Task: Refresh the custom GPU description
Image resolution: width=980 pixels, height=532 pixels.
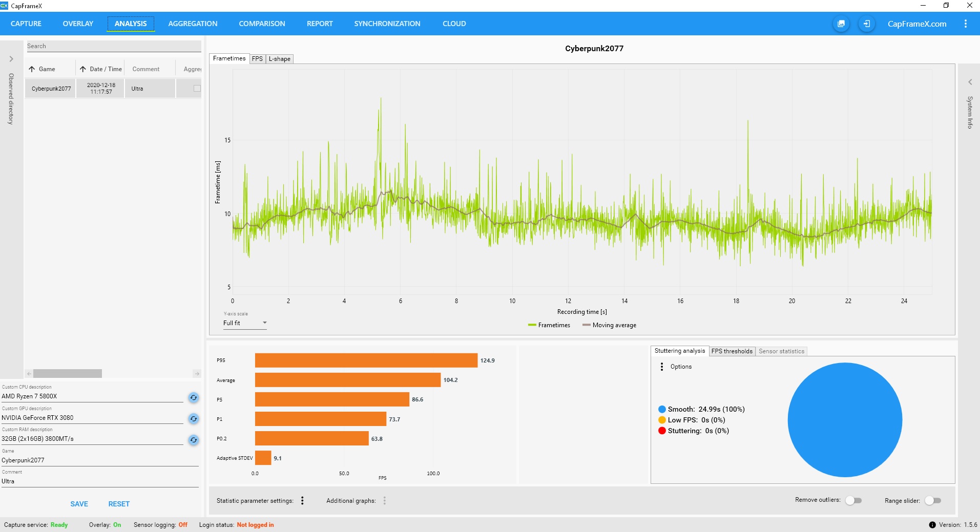Action: point(194,418)
